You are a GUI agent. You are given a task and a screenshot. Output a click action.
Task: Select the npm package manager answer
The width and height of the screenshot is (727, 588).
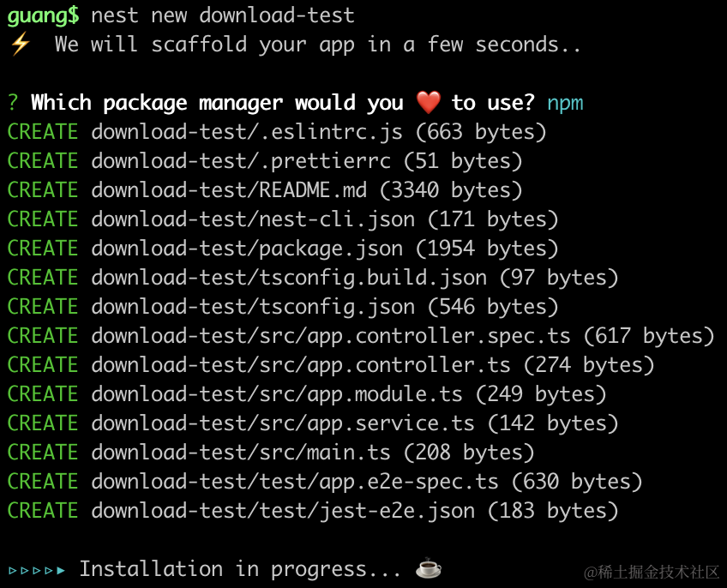pos(565,103)
